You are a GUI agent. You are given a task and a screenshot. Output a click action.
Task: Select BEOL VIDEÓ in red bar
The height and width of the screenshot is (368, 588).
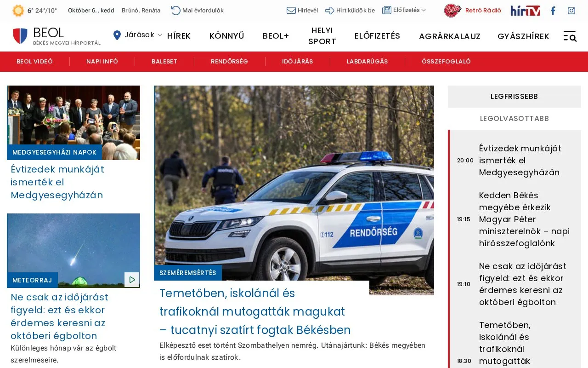click(35, 62)
